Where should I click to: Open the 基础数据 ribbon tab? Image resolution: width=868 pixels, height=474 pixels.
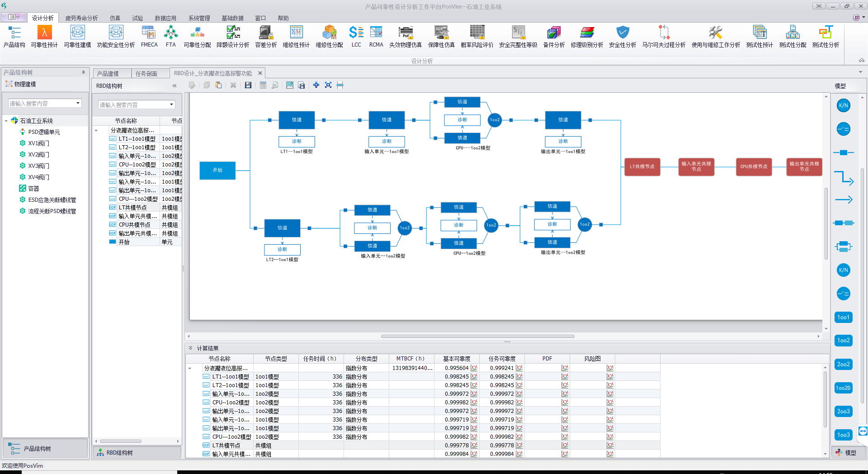coord(232,18)
